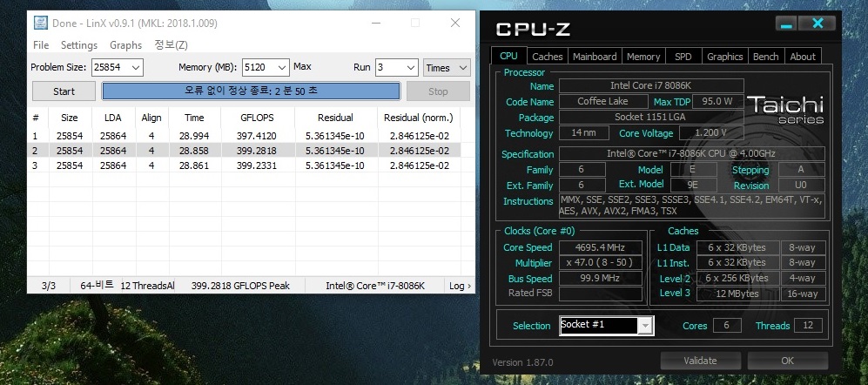Viewport: 868px width, 385px height.
Task: Open the Log panel in LinX status bar
Action: 460,286
